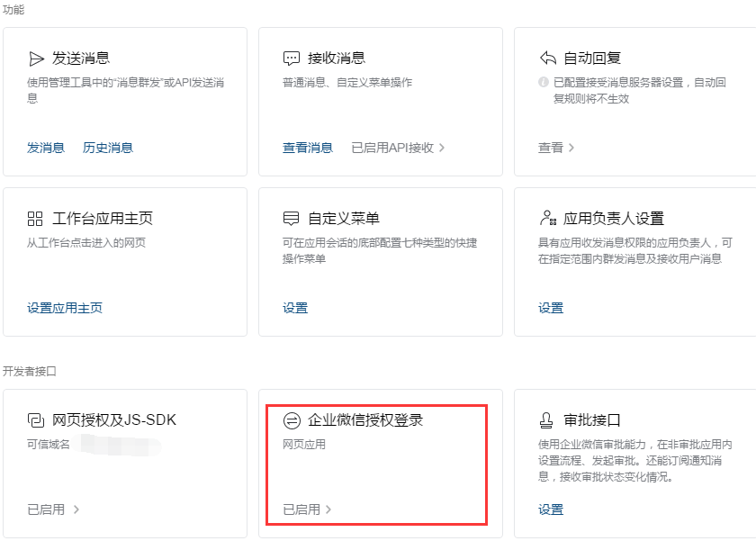
Task: Open the 历史消息 link
Action: (x=108, y=148)
